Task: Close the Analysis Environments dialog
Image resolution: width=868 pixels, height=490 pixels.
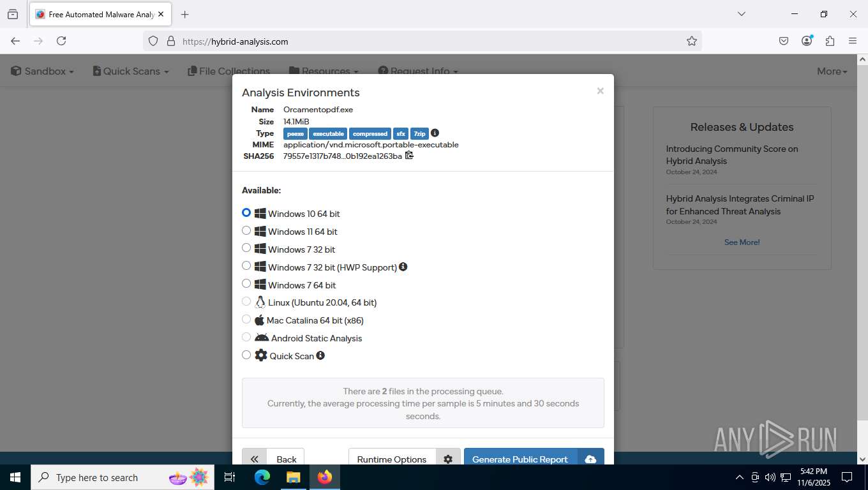Action: point(600,91)
